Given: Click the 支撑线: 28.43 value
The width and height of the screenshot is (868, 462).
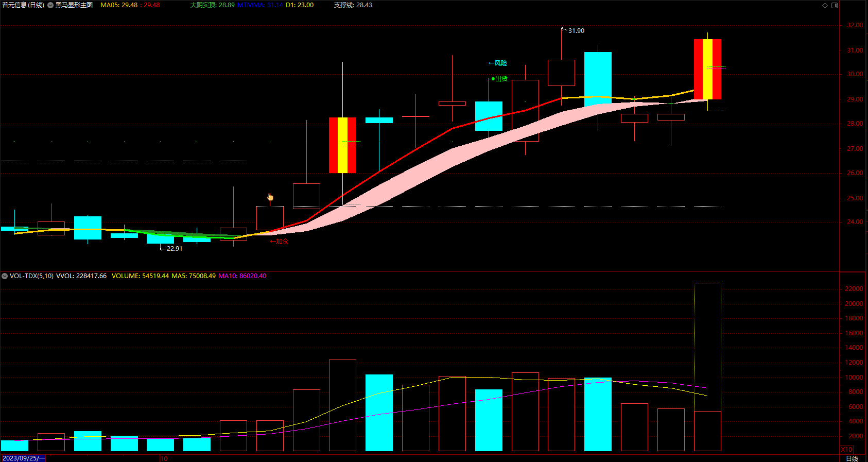Looking at the screenshot, I should click(x=353, y=5).
